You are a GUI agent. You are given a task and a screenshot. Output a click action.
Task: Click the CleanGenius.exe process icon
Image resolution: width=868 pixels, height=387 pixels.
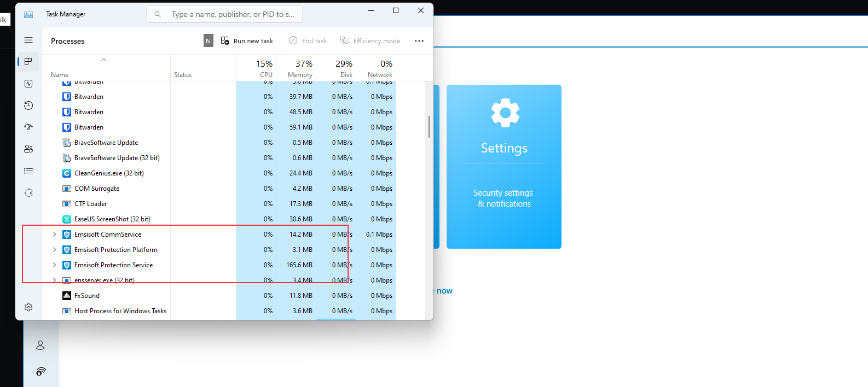click(x=67, y=173)
